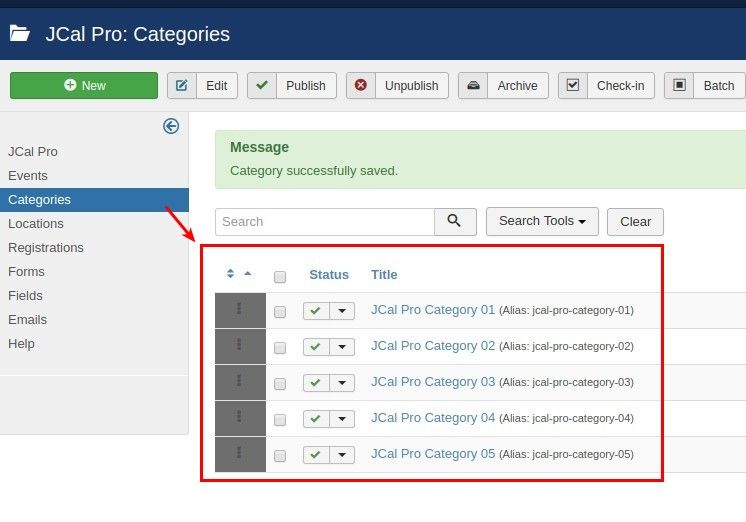
Task: Tick the checkbox for JCal Pro Category 01
Action: [x=280, y=312]
